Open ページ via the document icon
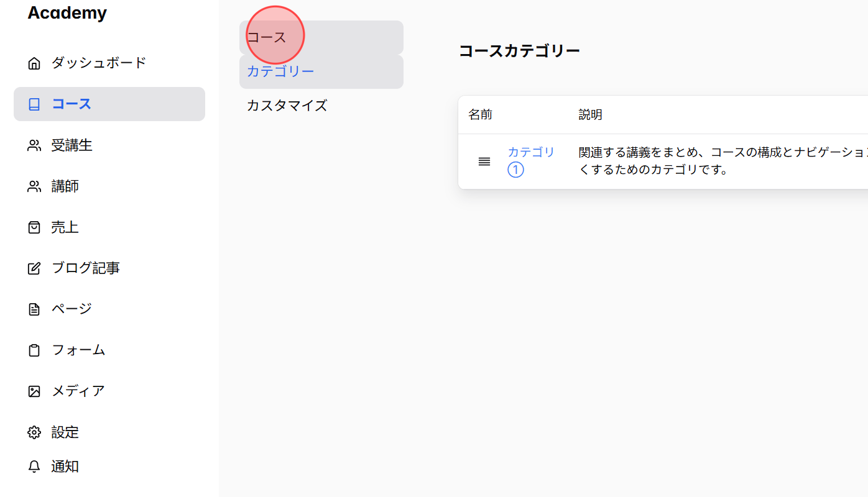Image resolution: width=868 pixels, height=497 pixels. pyautogui.click(x=34, y=309)
